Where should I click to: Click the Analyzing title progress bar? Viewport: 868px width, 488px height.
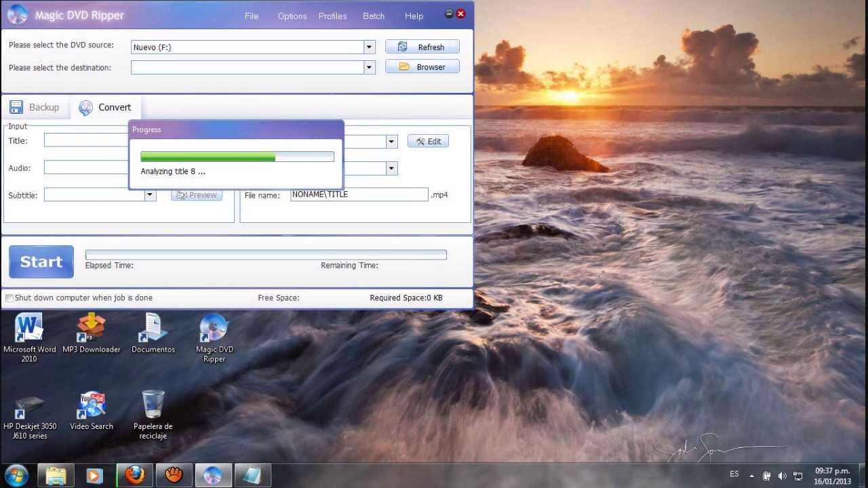click(237, 157)
